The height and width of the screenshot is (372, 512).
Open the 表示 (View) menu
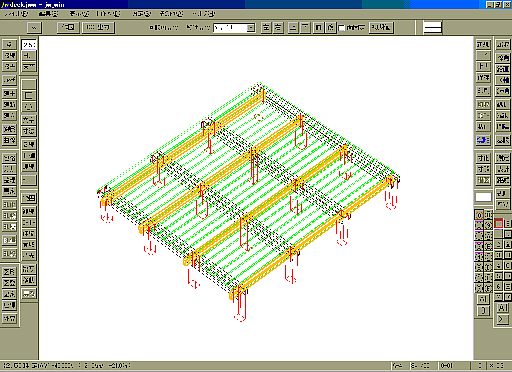click(x=79, y=14)
